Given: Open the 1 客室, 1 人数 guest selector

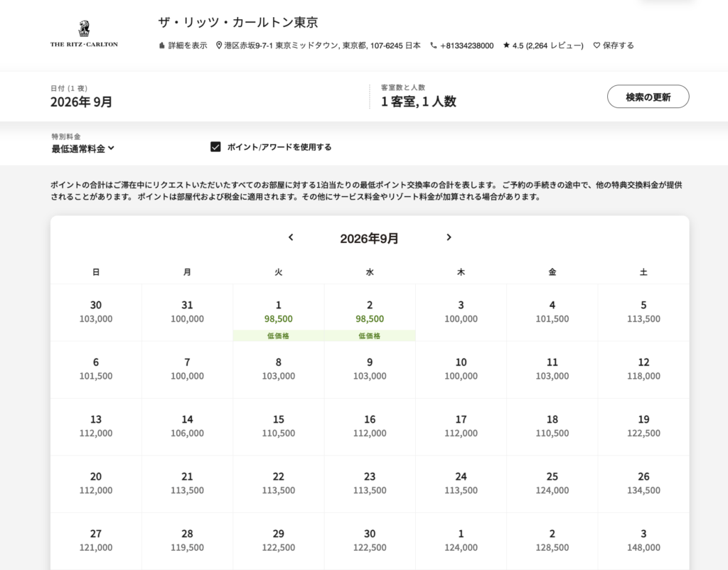Looking at the screenshot, I should coord(419,102).
